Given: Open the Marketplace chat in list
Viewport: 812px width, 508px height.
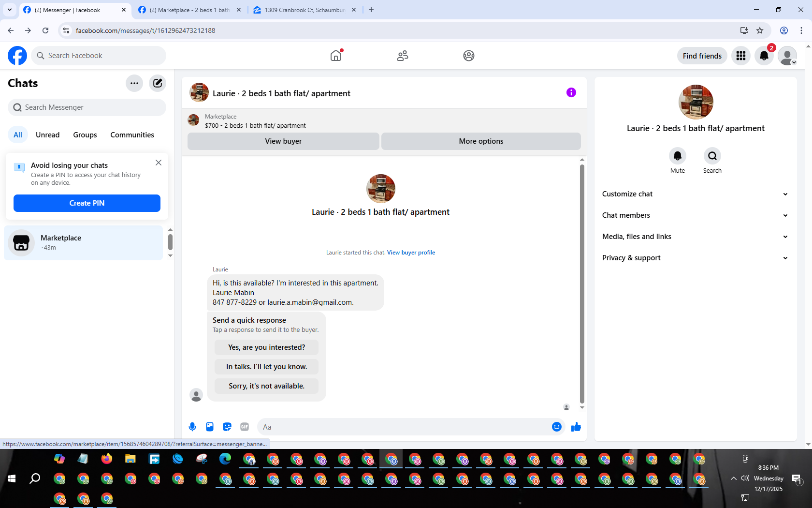Looking at the screenshot, I should coord(84,243).
